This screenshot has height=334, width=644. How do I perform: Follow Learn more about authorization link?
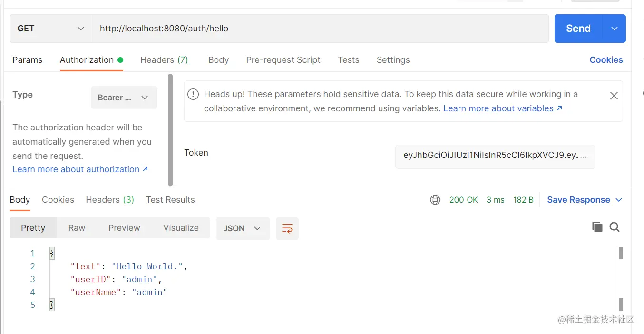point(80,169)
